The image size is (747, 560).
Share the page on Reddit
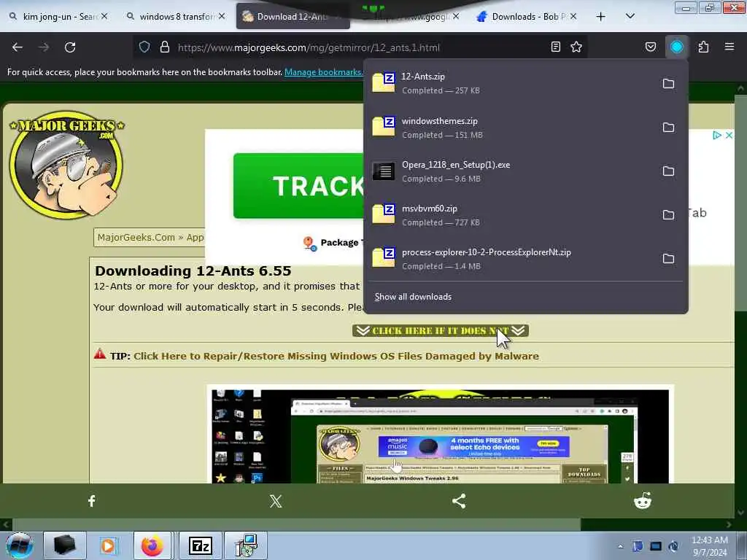point(642,500)
